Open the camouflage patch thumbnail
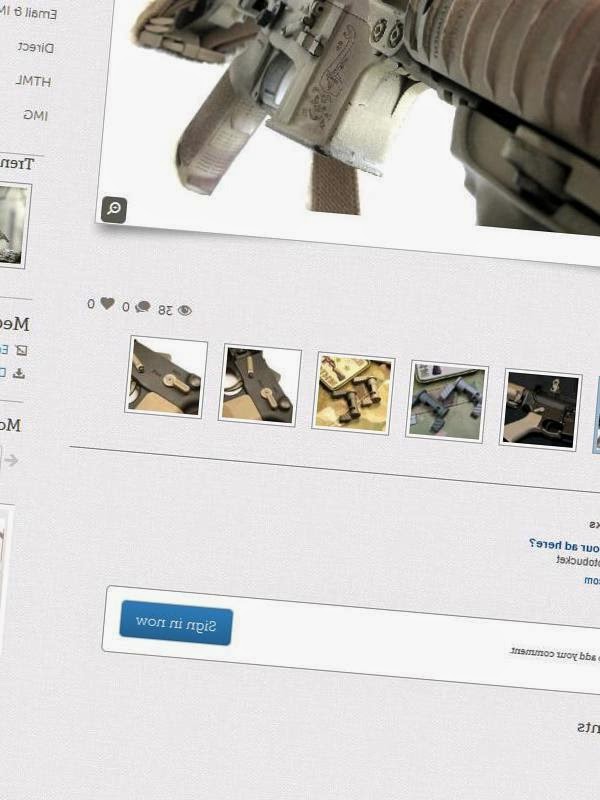 (353, 393)
